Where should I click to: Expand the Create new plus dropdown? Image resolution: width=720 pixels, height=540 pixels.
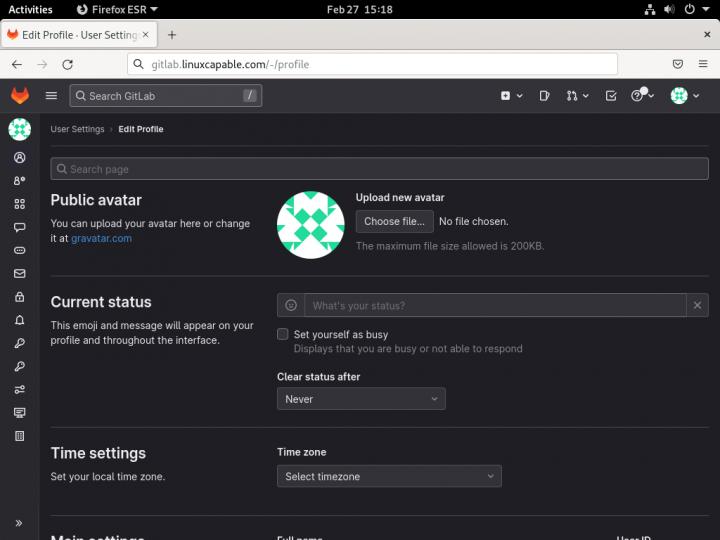(x=509, y=96)
